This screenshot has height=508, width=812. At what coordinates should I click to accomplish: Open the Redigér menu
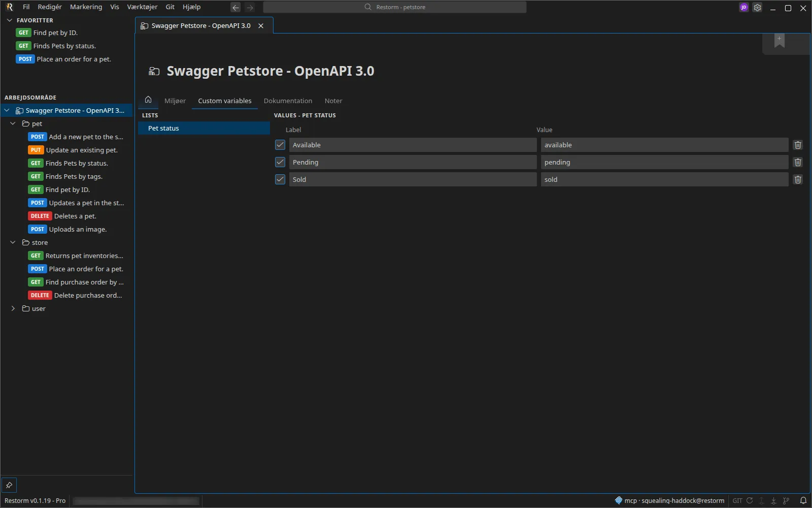point(50,7)
